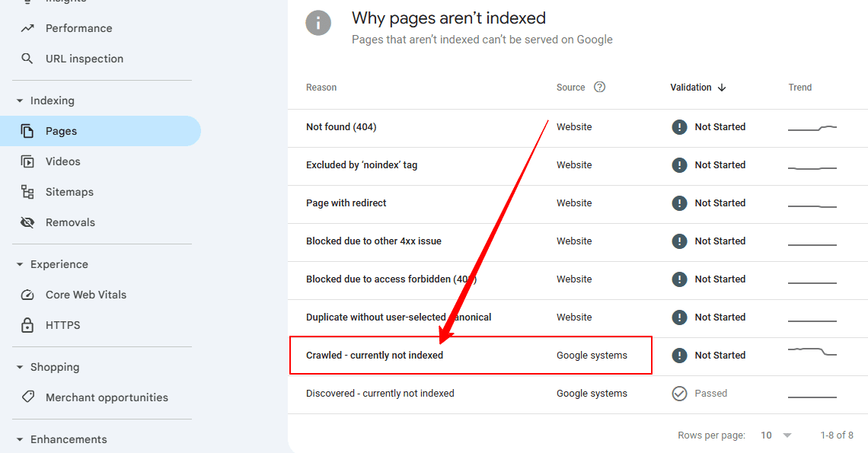Collapse the Indexing section

click(20, 100)
